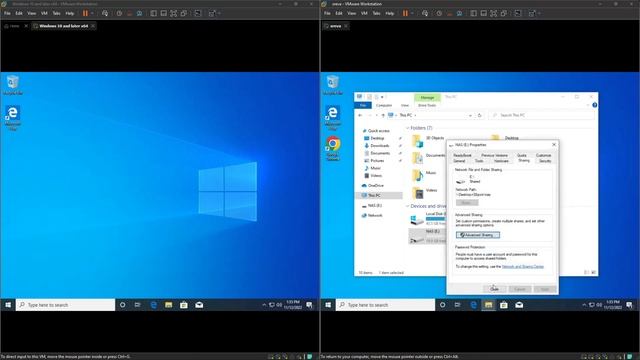Open the Videos folder in This PC
The height and width of the screenshot is (360, 640).
[x=424, y=192]
